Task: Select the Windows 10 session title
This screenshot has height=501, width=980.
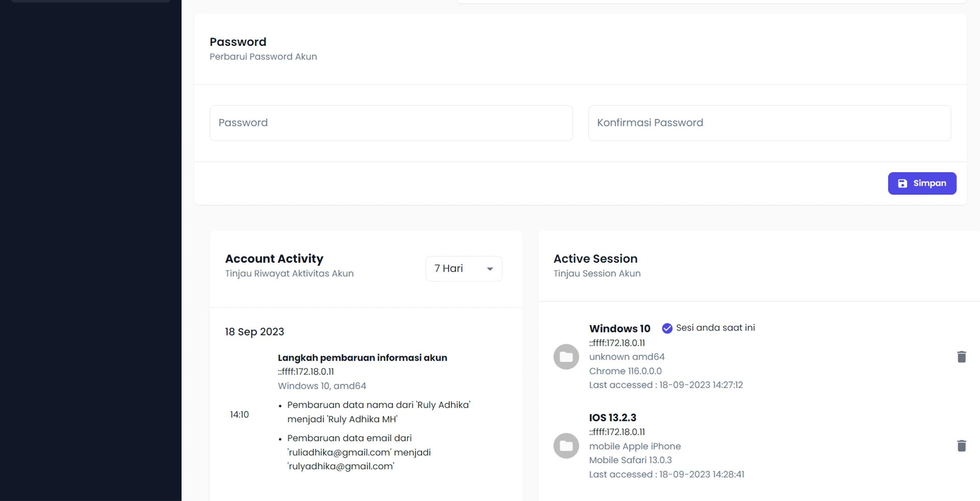Action: click(619, 329)
